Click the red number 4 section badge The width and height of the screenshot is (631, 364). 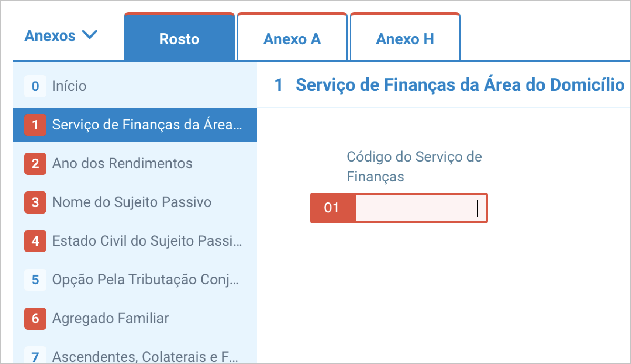(35, 241)
